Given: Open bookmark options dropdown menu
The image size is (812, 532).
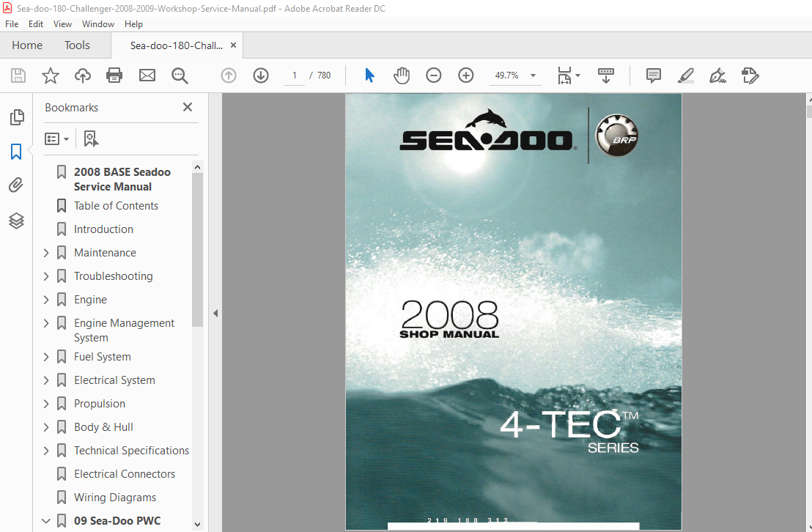Looking at the screenshot, I should (x=56, y=138).
